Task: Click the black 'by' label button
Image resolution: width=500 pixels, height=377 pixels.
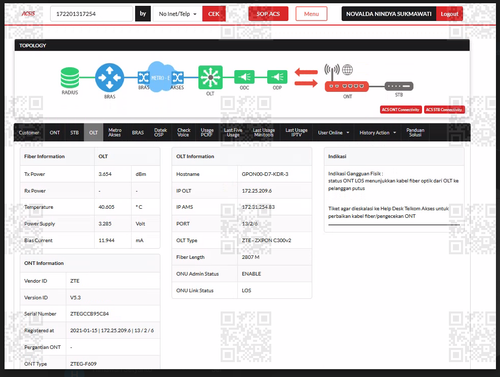Action: tap(143, 14)
